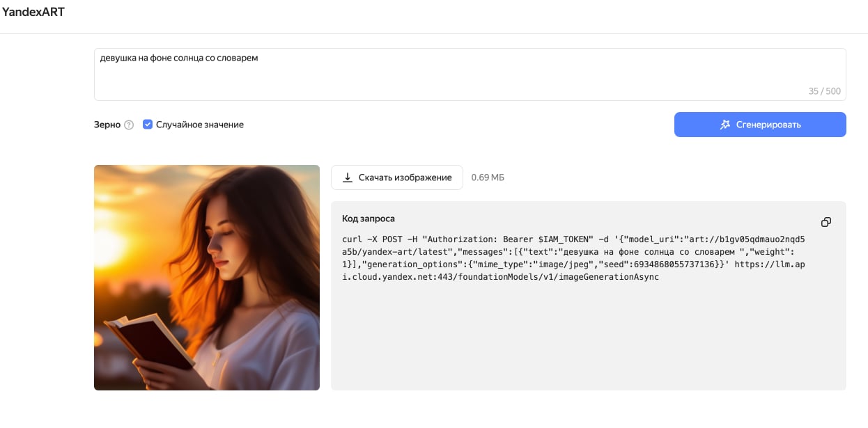This screenshot has width=868, height=428.
Task: Click the sparkle icon on Сгенерировать
Action: (725, 125)
